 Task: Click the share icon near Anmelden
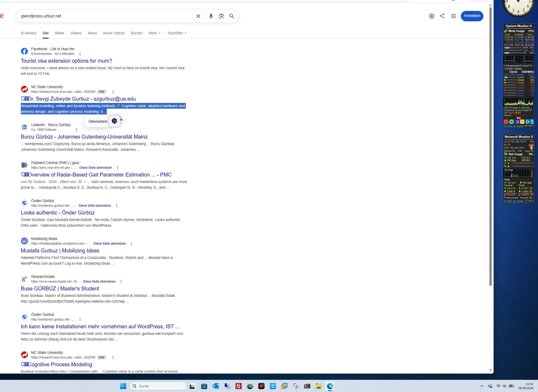pyautogui.click(x=442, y=16)
